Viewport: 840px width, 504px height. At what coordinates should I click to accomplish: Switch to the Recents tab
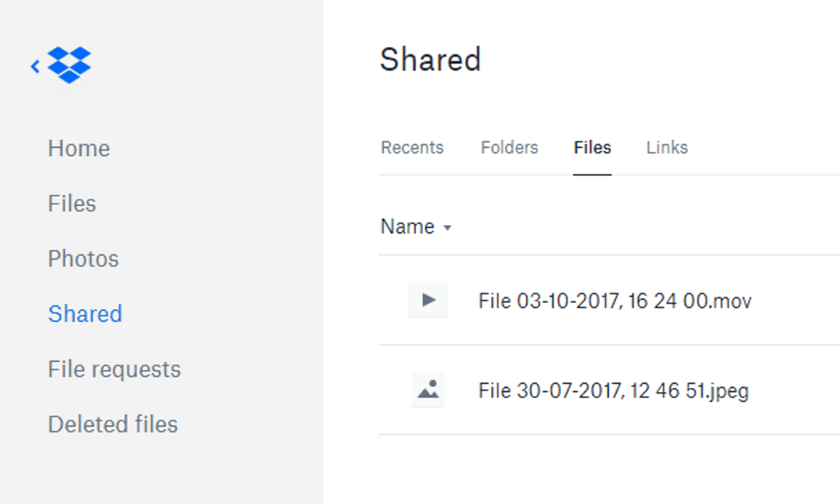pos(412,147)
